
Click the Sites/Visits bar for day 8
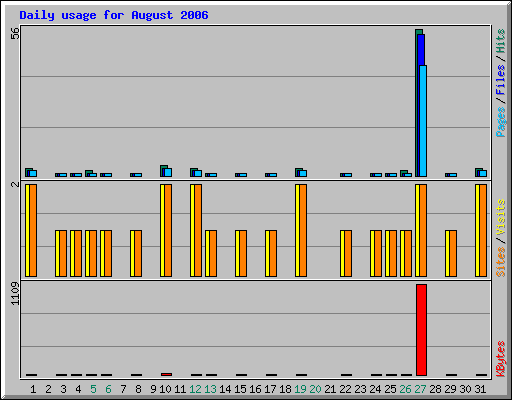point(136,253)
